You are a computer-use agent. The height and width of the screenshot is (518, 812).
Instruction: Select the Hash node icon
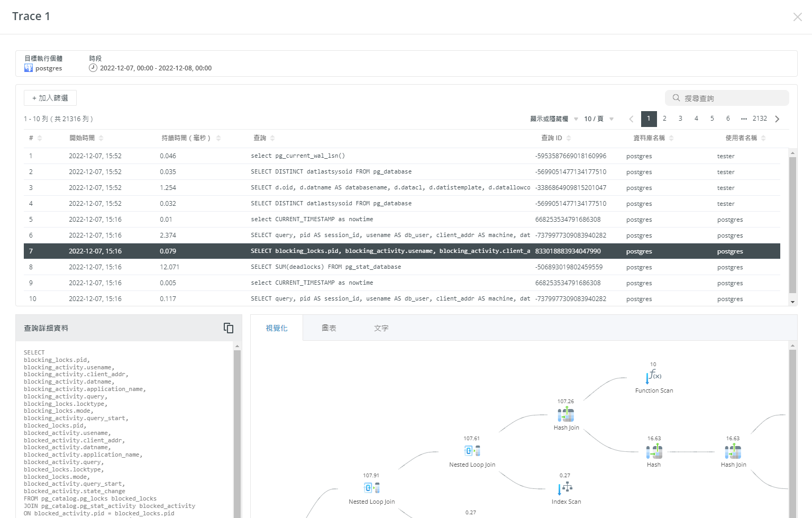[x=654, y=451]
